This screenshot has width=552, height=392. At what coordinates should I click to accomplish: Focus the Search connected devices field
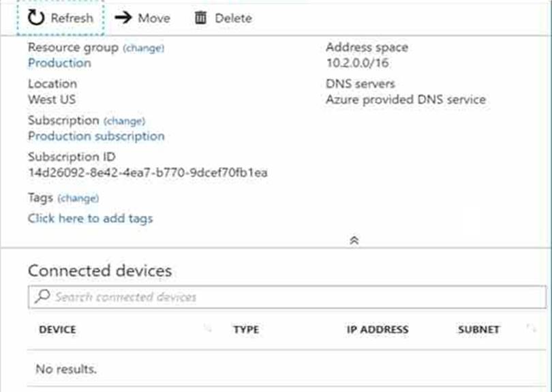pos(287,297)
